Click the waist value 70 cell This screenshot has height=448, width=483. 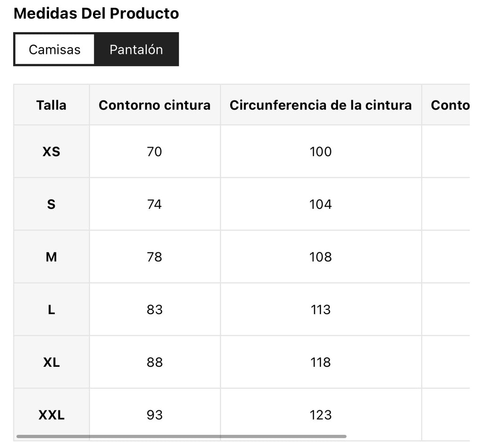[x=155, y=151]
